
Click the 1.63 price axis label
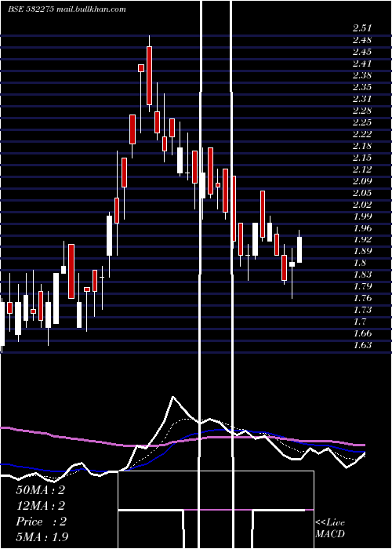(x=362, y=345)
